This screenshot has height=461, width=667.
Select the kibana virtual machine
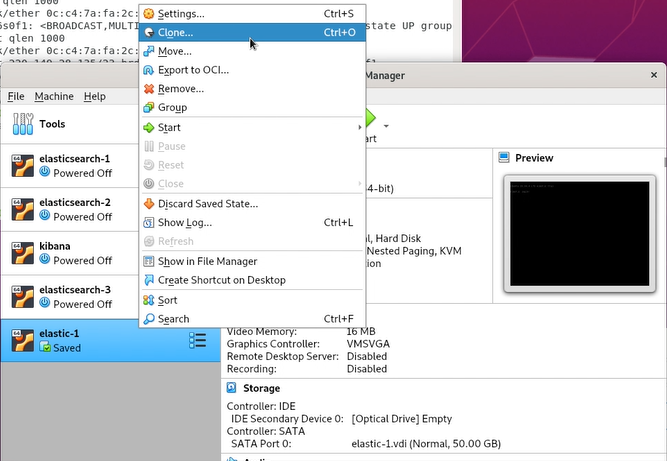[70, 253]
